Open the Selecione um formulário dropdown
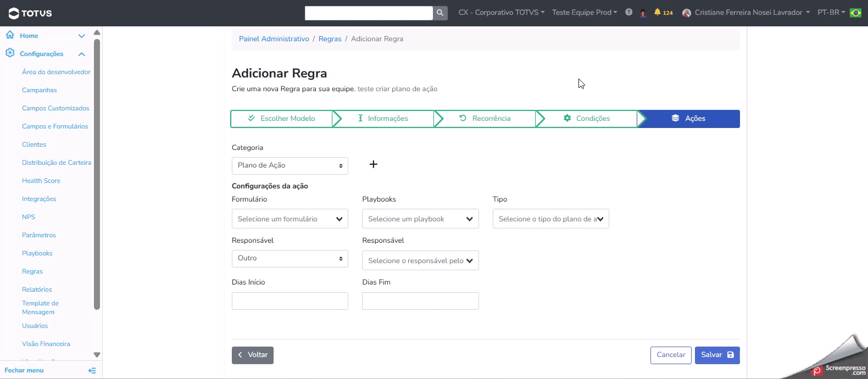The image size is (868, 379). coord(290,219)
